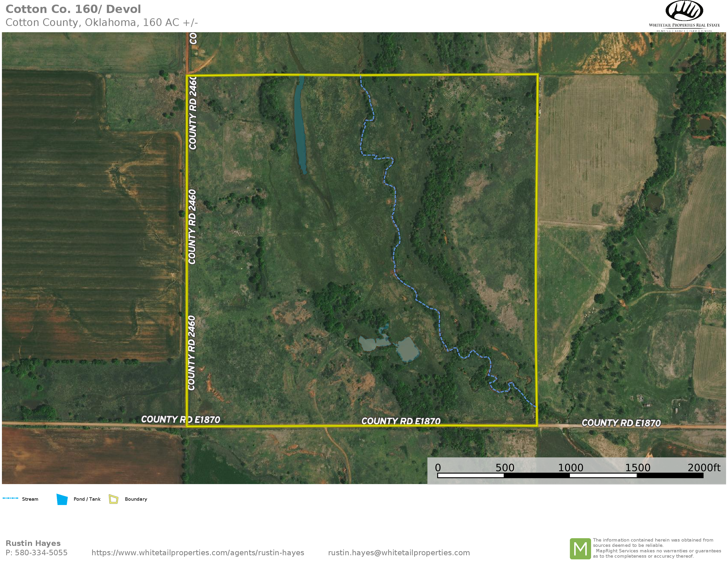Click the blue Pond / Tank legend icon

coord(62,499)
